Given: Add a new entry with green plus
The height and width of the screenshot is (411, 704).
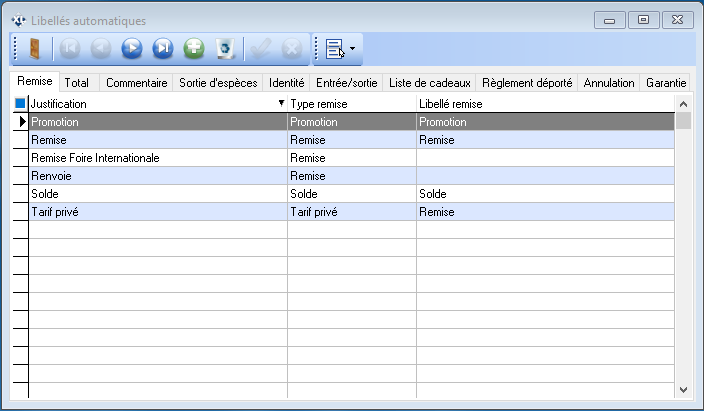Looking at the screenshot, I should (x=194, y=48).
